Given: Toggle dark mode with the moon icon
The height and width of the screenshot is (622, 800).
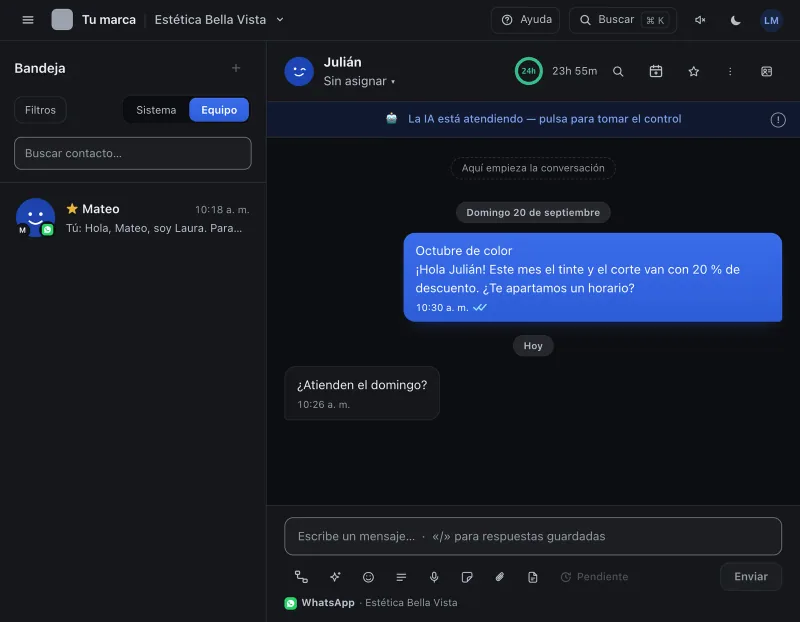Looking at the screenshot, I should point(735,20).
